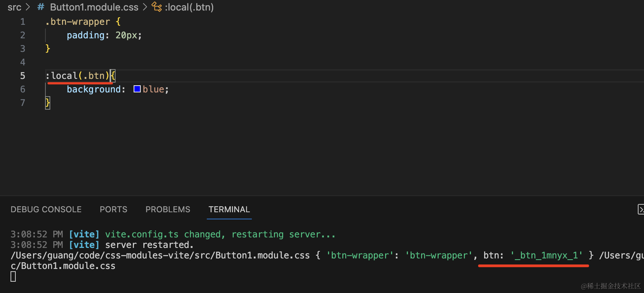Click line number 7 in the gutter
644x293 pixels.
point(23,103)
